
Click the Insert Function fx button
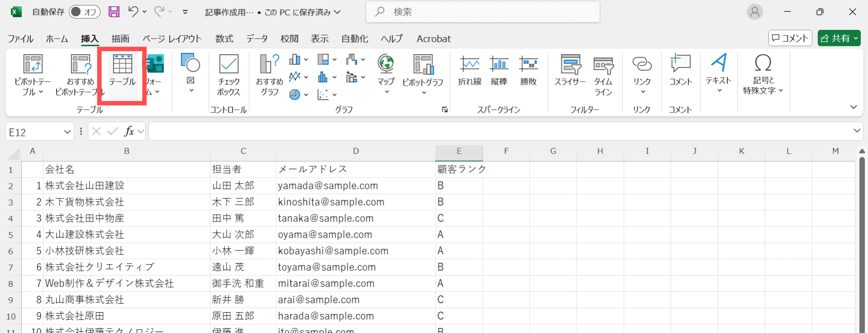tap(129, 131)
